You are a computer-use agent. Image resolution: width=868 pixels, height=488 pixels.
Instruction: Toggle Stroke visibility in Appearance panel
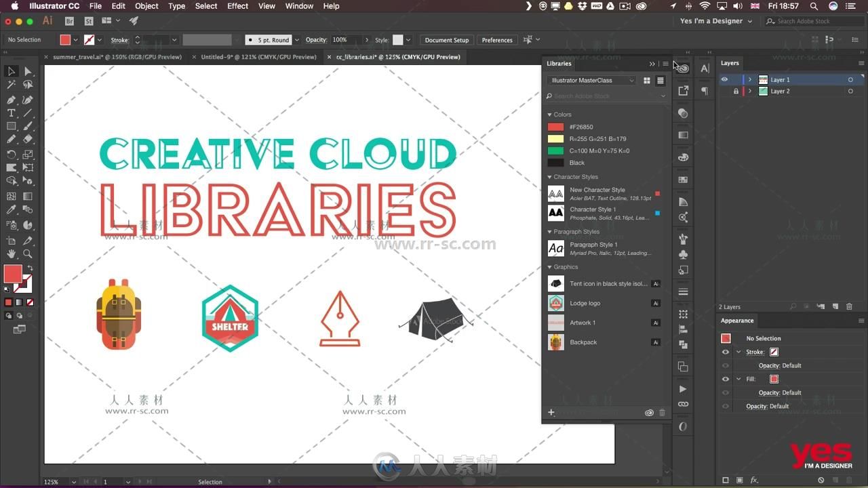tap(726, 352)
